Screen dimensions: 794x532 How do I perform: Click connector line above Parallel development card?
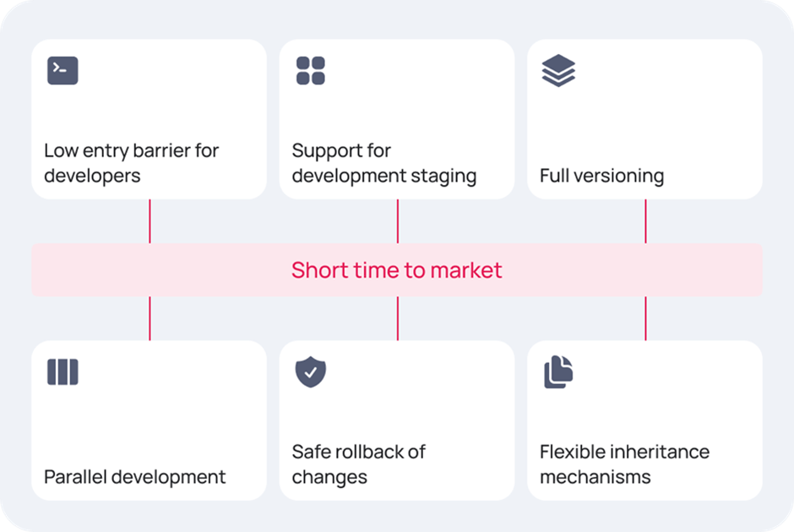coord(150,318)
